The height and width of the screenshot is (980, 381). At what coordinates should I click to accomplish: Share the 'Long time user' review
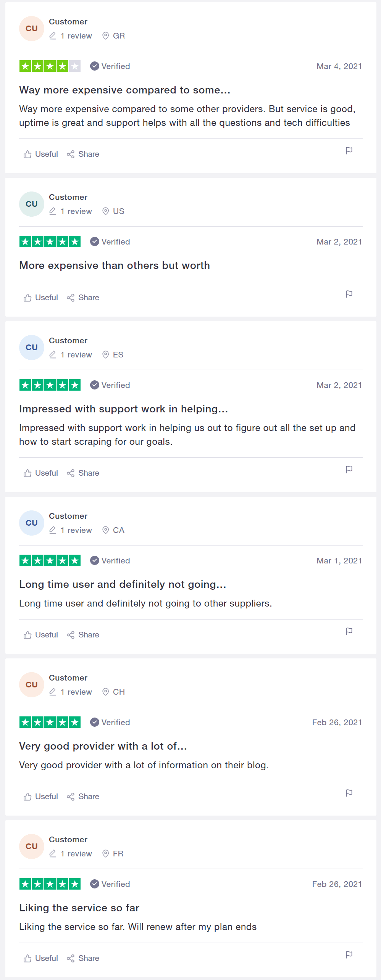[83, 635]
